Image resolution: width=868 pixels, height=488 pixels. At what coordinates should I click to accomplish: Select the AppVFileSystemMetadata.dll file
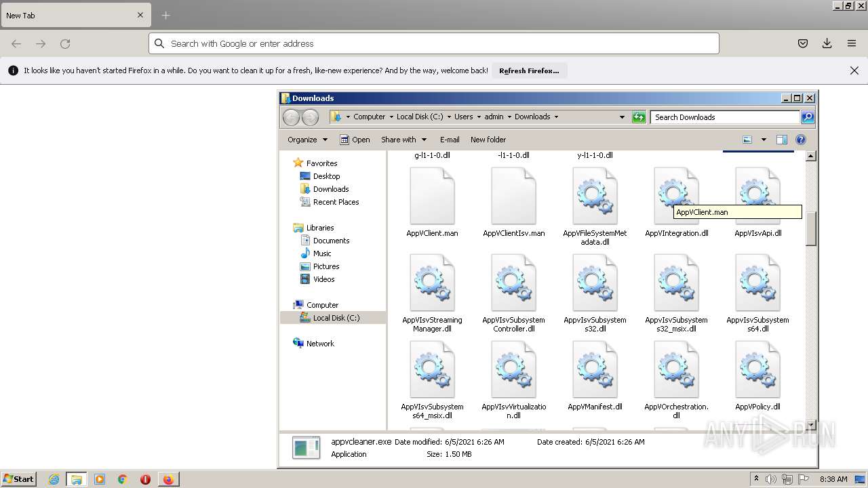[x=595, y=207]
